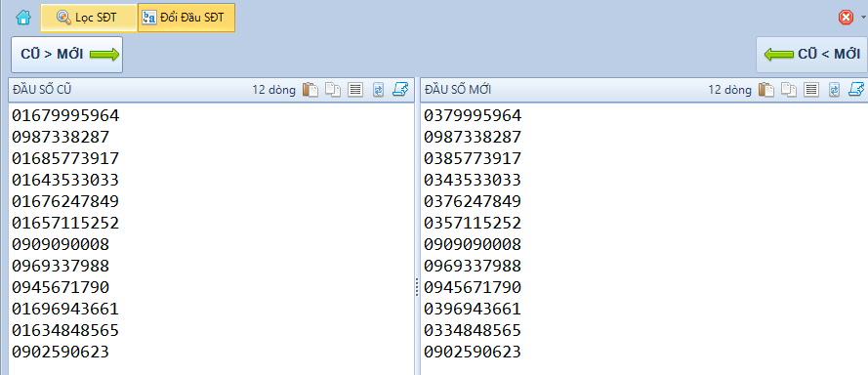Click new number 0396943661

473,310
